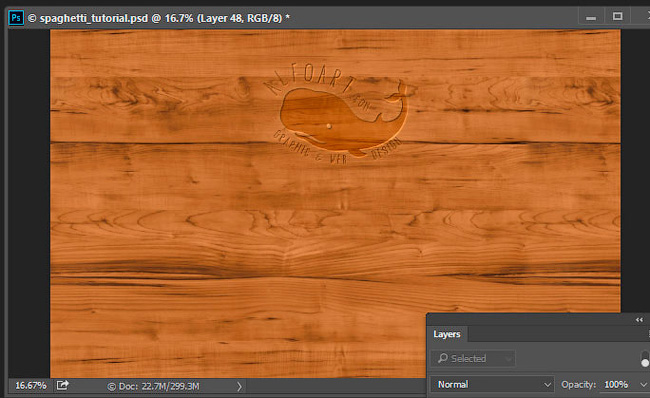
Task: Click the spaghetti_tutorial.psd title bar text
Action: coord(158,18)
